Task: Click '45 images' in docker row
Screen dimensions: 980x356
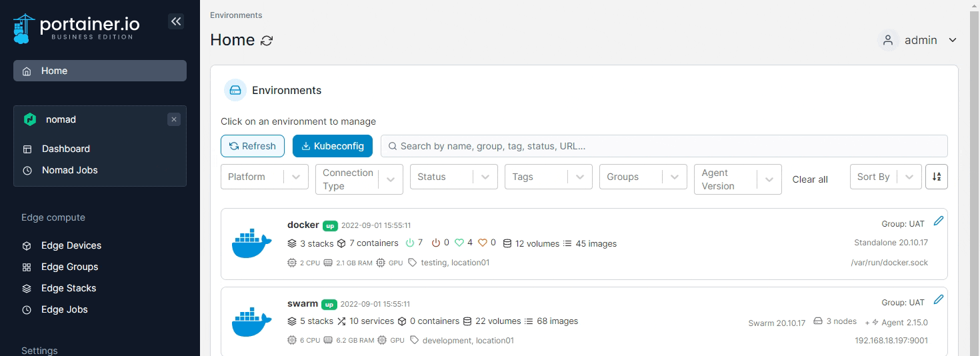Action: click(x=596, y=243)
